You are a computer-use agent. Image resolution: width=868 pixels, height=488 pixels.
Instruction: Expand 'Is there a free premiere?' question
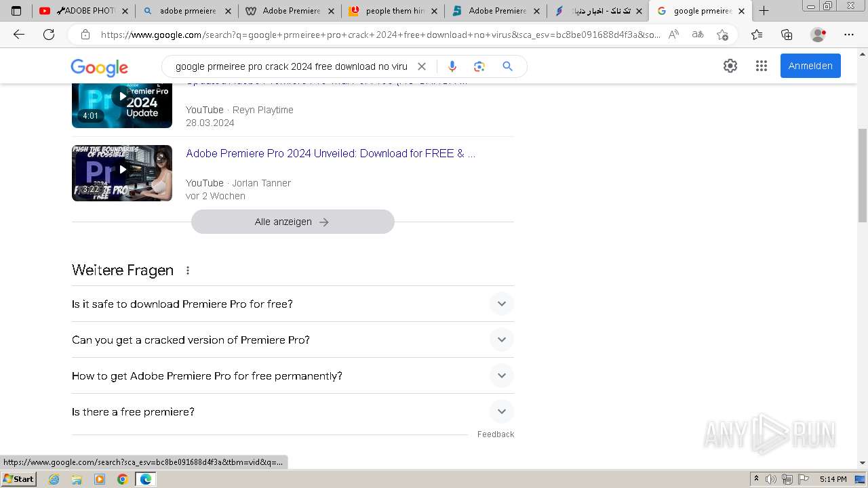point(293,411)
